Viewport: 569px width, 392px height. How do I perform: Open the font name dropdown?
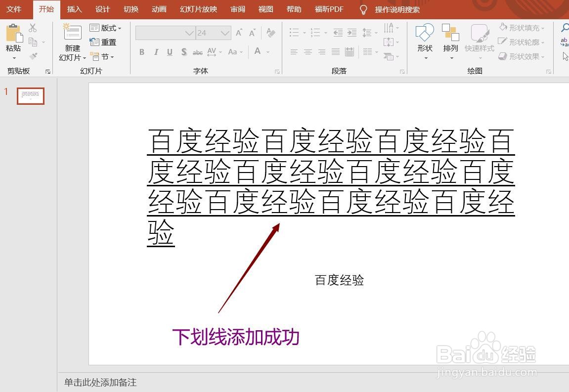[189, 33]
